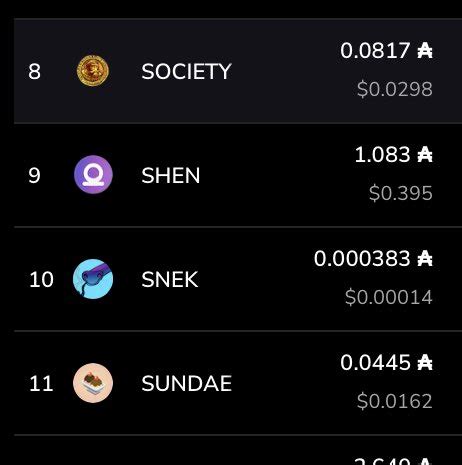Select the rank 11 number
Viewport: 462px width, 465px height.
tap(41, 383)
